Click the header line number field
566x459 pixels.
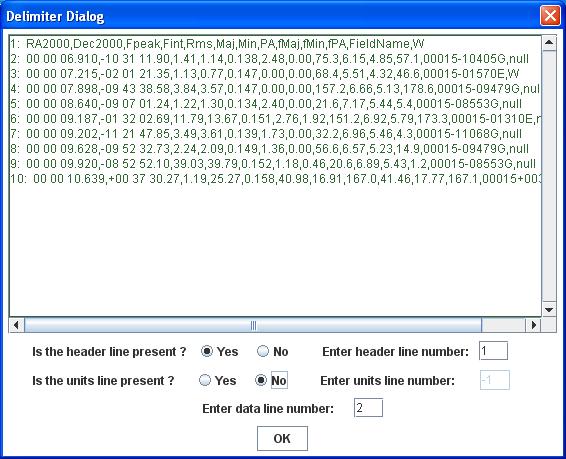493,351
